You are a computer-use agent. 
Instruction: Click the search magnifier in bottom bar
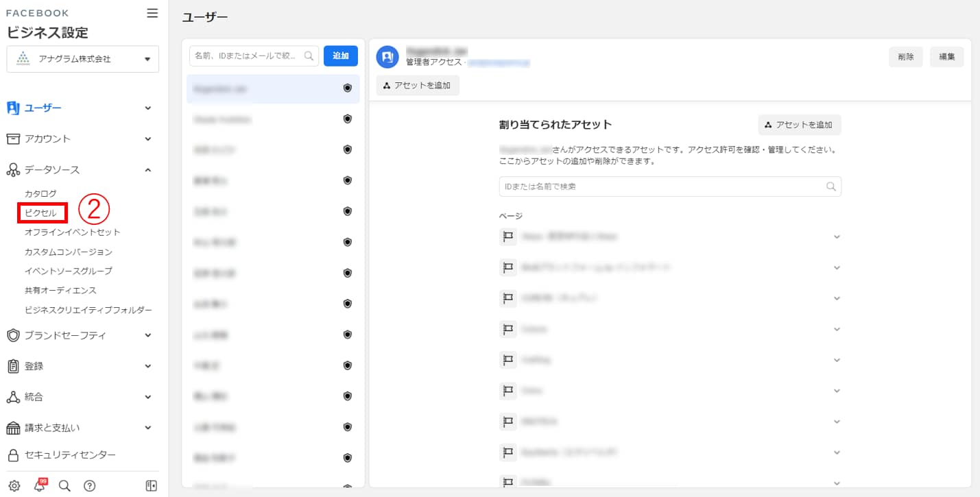click(64, 486)
